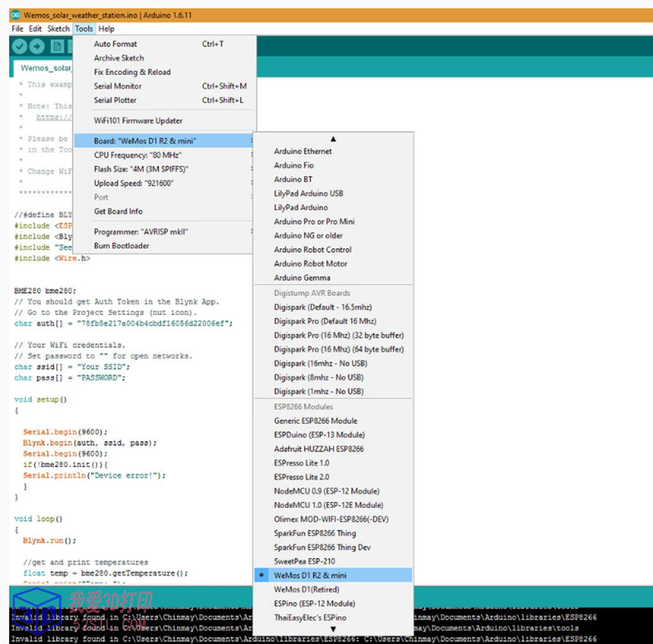This screenshot has width=653, height=644.
Task: Select ESPino (ESP-12 Module) board
Action: coord(333,603)
